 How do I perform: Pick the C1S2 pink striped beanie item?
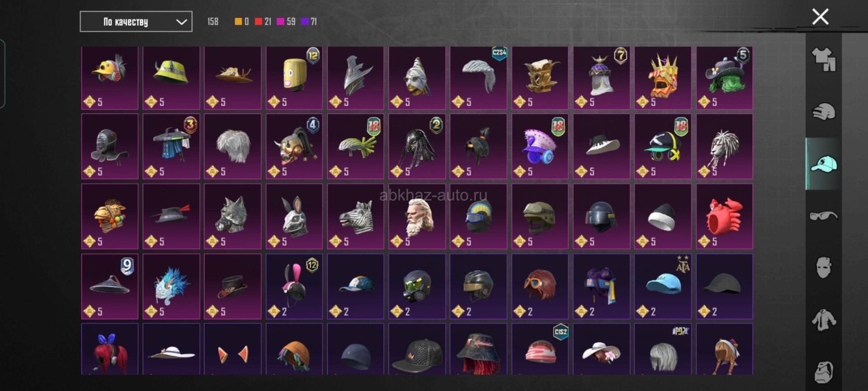pyautogui.click(x=540, y=349)
